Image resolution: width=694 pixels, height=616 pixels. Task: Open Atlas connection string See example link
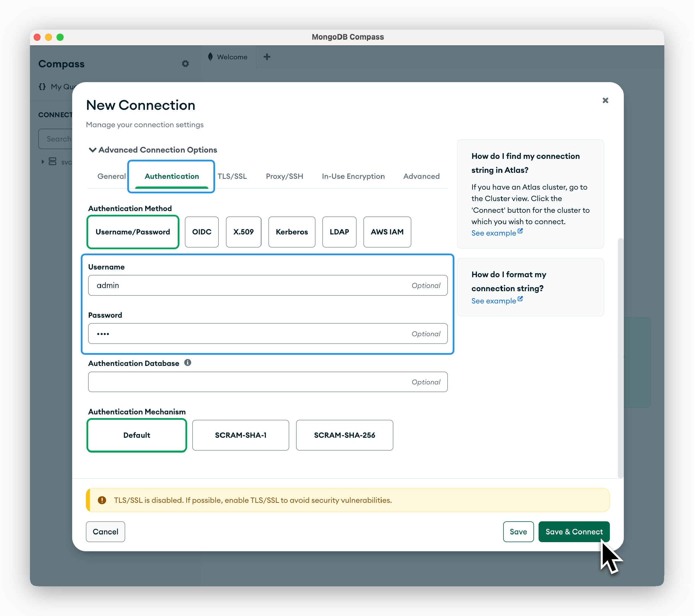pos(494,233)
